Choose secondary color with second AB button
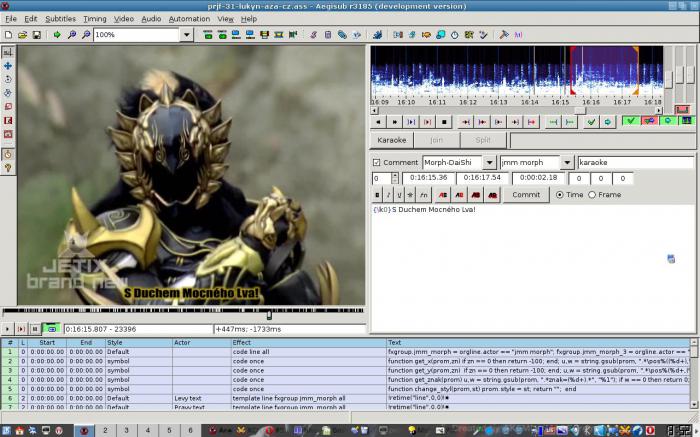 click(x=459, y=195)
